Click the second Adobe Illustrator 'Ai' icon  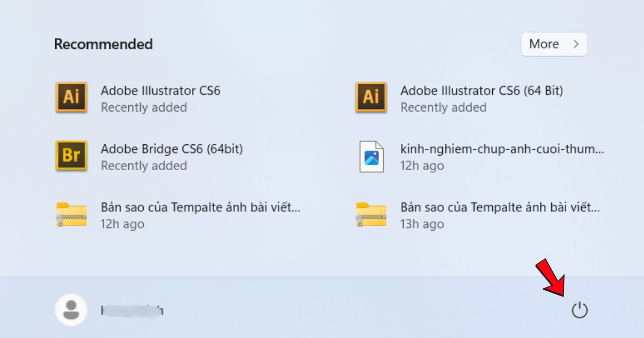(370, 98)
